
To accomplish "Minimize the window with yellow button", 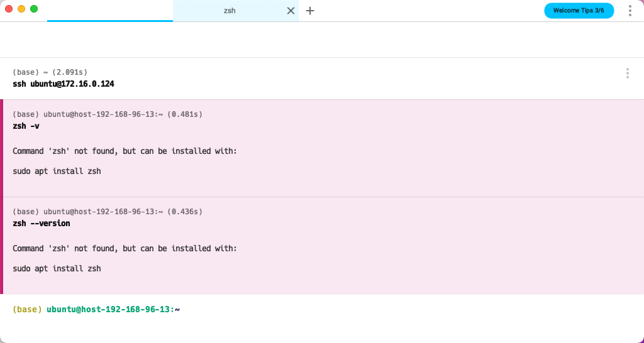I will pos(21,9).
